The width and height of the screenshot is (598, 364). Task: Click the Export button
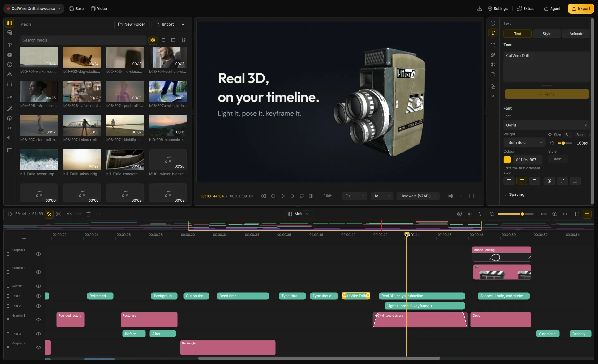click(x=581, y=9)
